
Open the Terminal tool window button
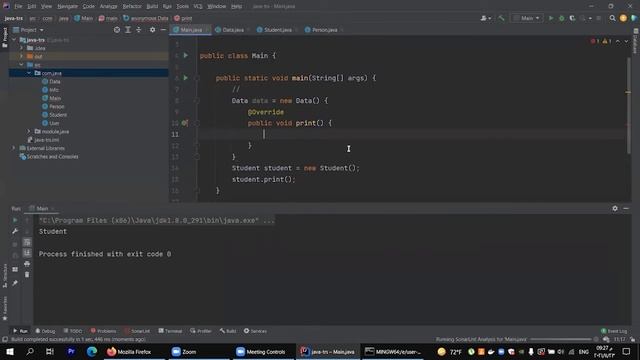point(170,331)
